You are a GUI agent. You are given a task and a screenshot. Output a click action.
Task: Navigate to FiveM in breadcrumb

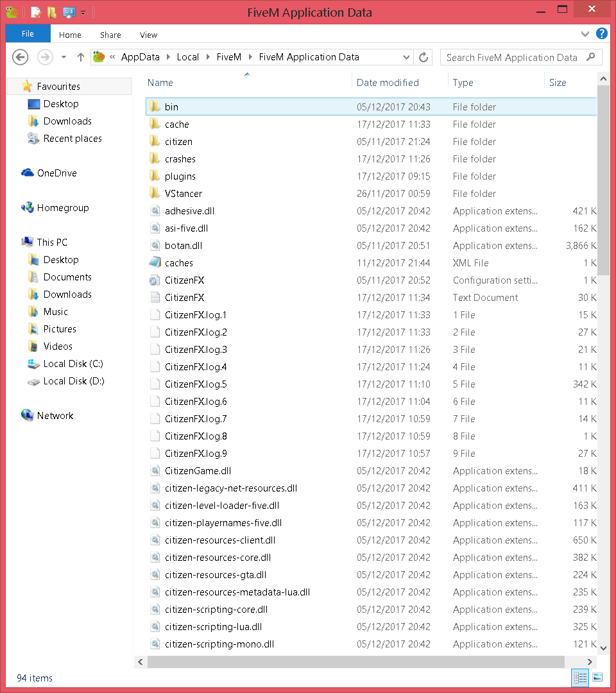229,57
